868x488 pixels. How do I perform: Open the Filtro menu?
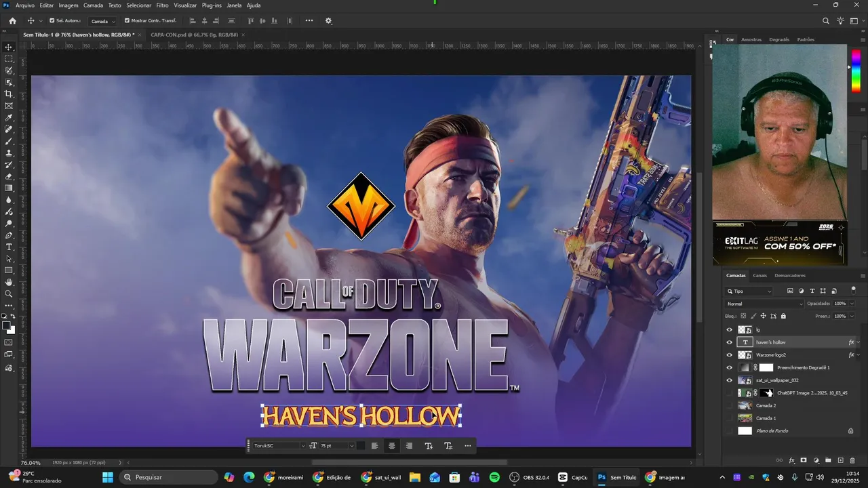pyautogui.click(x=162, y=5)
